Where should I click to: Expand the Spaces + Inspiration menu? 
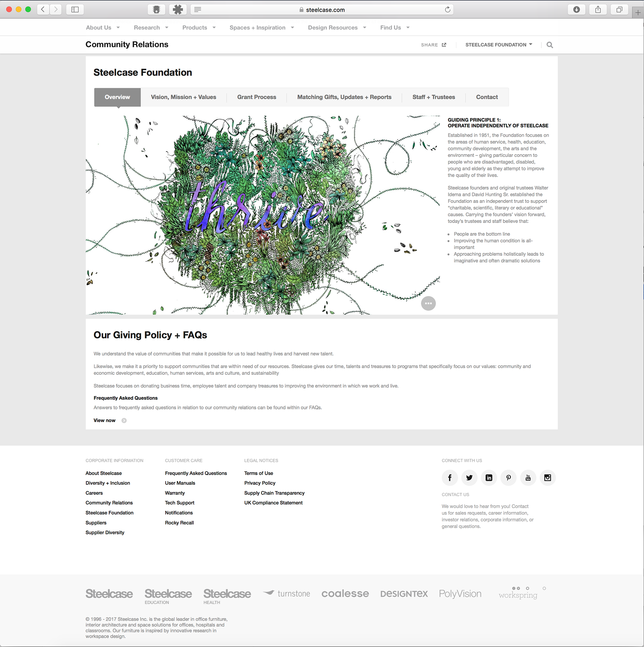262,28
